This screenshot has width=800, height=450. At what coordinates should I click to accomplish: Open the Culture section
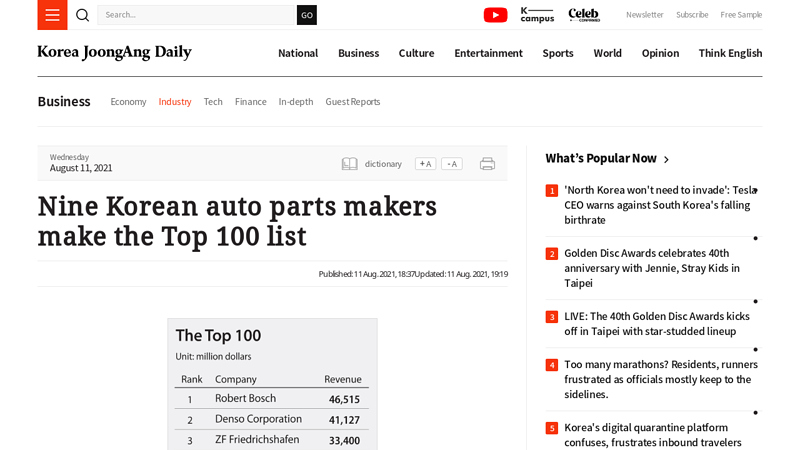coord(416,53)
